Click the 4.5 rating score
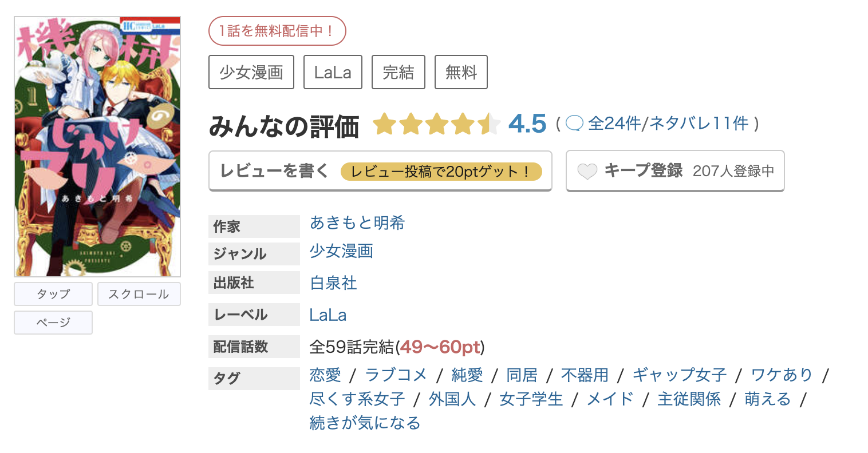 [x=527, y=123]
